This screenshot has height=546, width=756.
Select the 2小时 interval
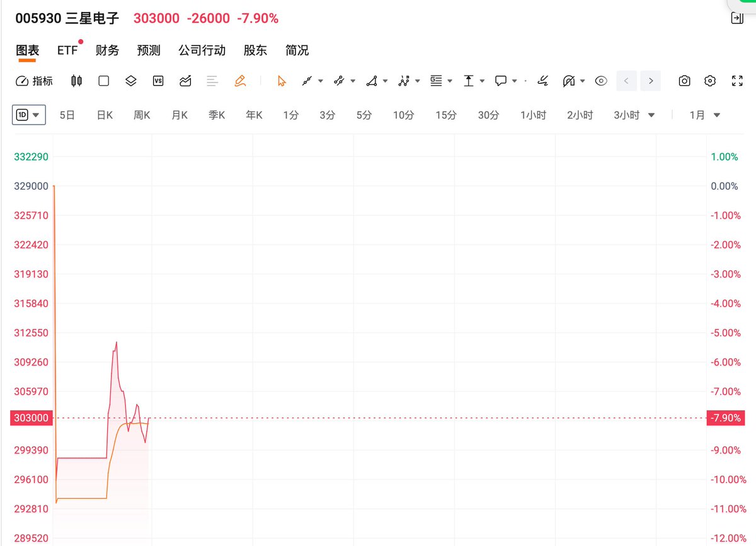[580, 115]
